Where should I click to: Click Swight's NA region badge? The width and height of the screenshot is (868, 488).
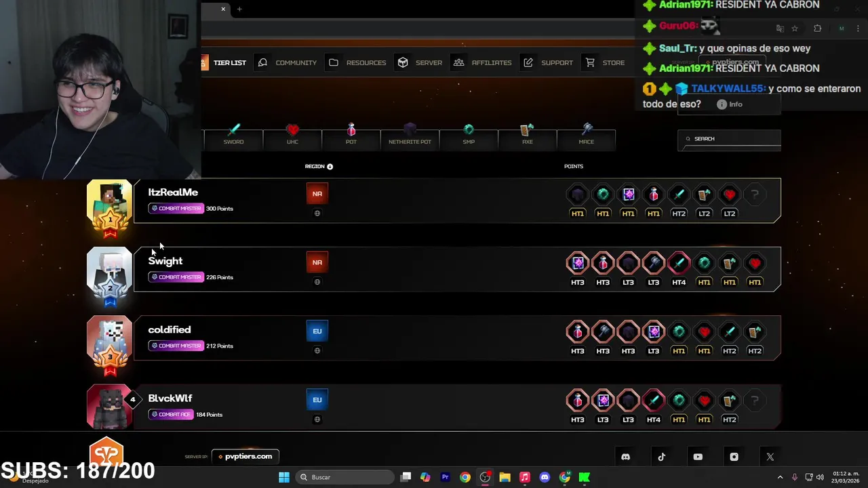[x=317, y=262]
